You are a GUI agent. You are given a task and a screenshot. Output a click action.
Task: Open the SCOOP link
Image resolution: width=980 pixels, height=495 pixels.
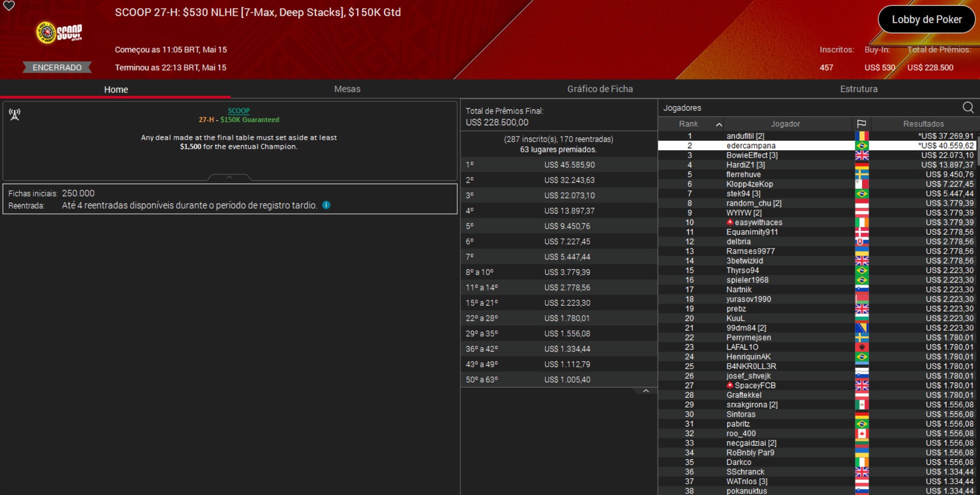coord(239,110)
